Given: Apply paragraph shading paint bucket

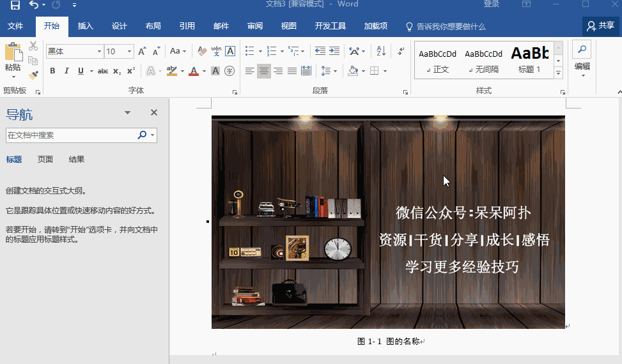Looking at the screenshot, I should [353, 72].
